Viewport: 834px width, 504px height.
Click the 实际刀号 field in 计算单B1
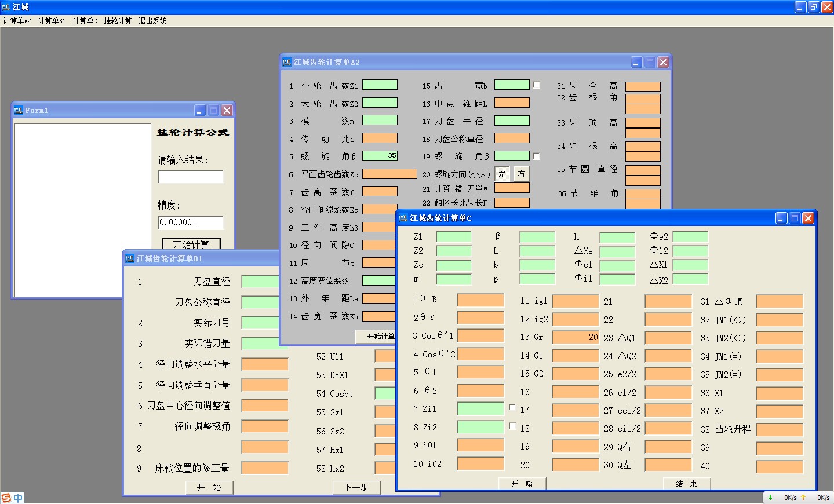260,323
